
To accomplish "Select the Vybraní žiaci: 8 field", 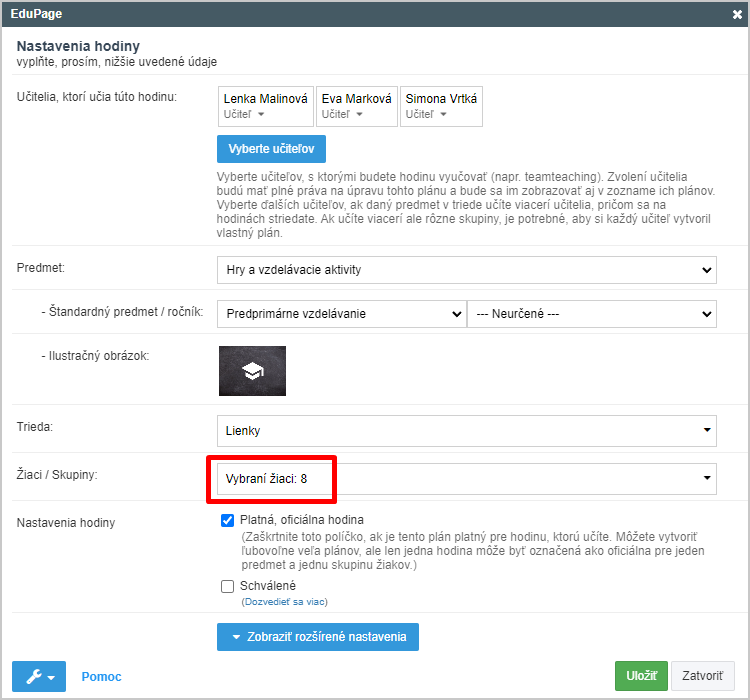I will pos(466,478).
